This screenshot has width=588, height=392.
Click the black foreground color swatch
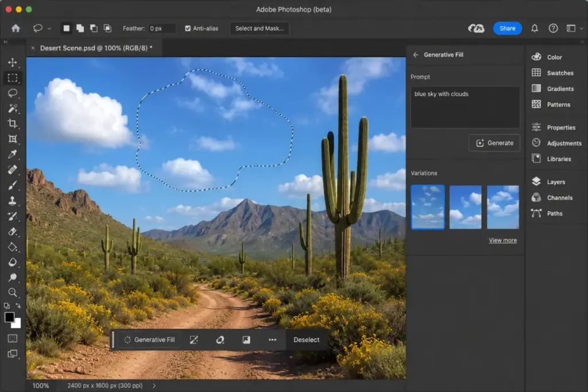click(9, 317)
